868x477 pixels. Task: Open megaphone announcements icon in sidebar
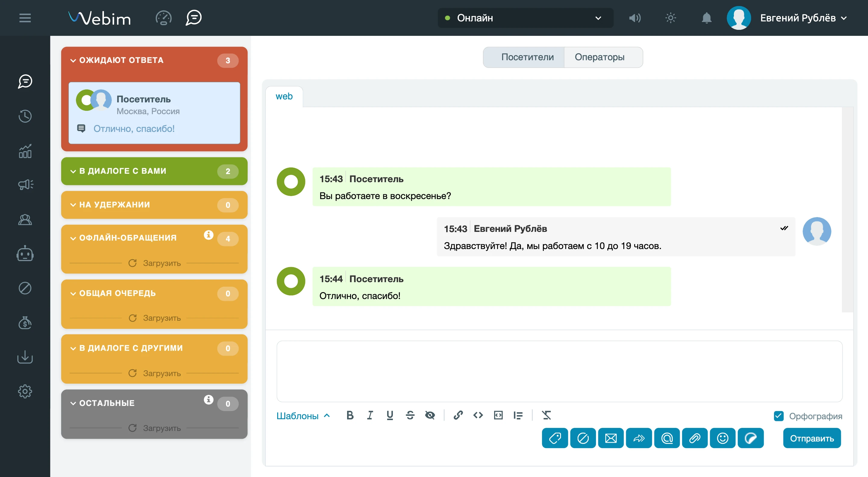(x=26, y=184)
